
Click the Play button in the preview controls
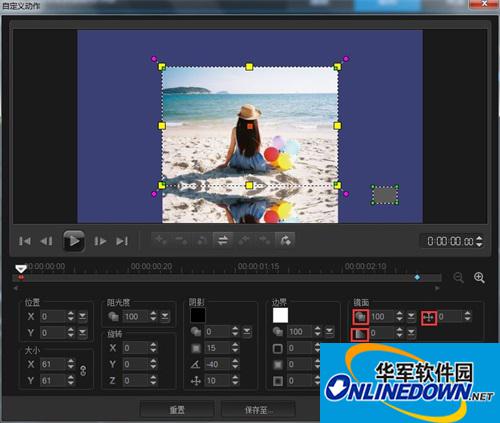(74, 241)
